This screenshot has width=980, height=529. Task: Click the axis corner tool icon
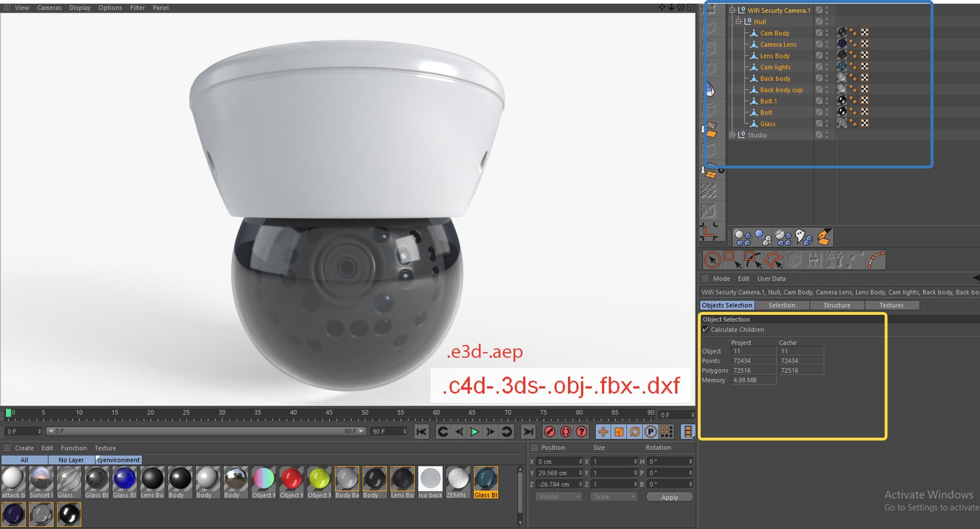(x=709, y=232)
